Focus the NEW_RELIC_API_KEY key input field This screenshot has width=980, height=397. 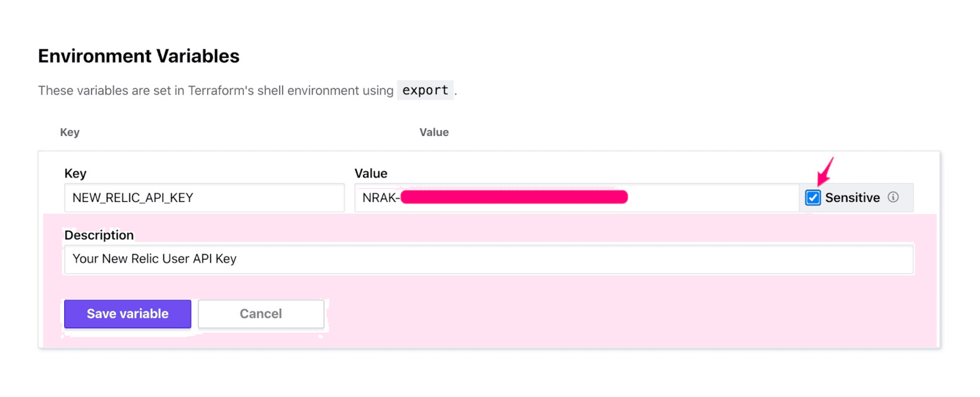point(204,198)
